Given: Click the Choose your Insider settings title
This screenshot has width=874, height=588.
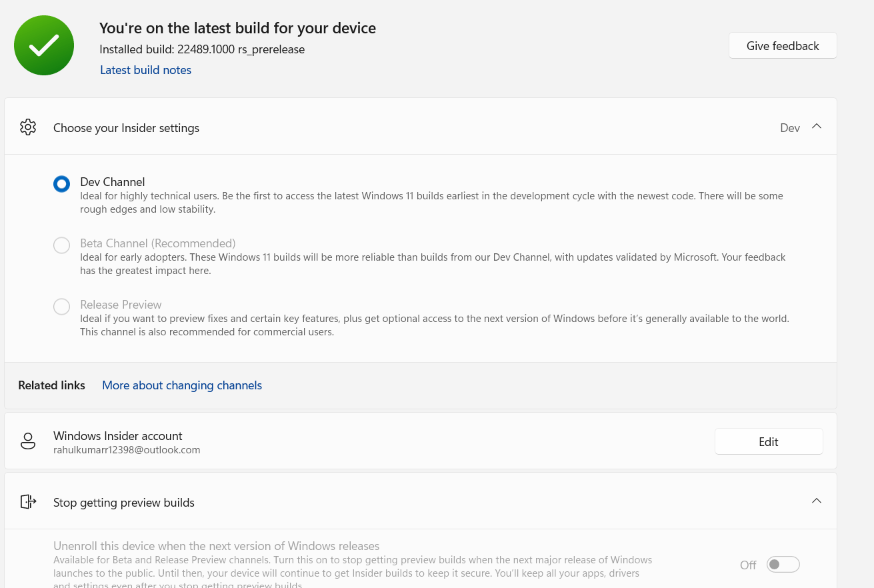Looking at the screenshot, I should tap(126, 128).
